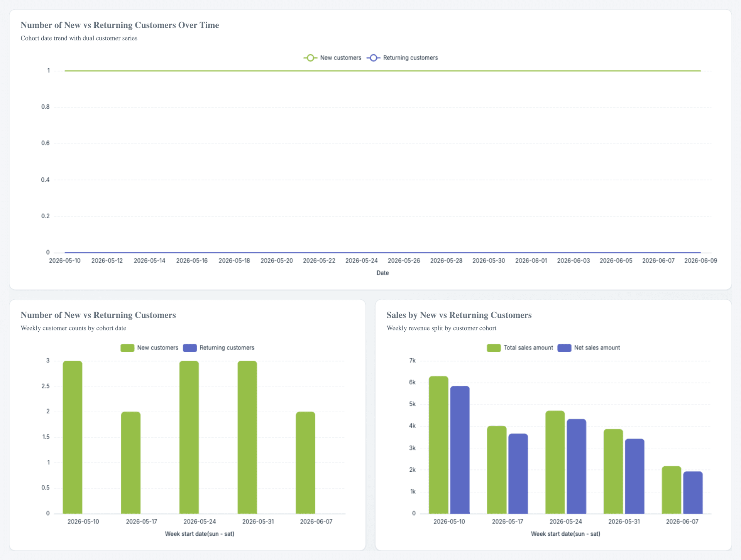
Task: Click 2026-05-31 week label under sales chart
Action: click(624, 522)
